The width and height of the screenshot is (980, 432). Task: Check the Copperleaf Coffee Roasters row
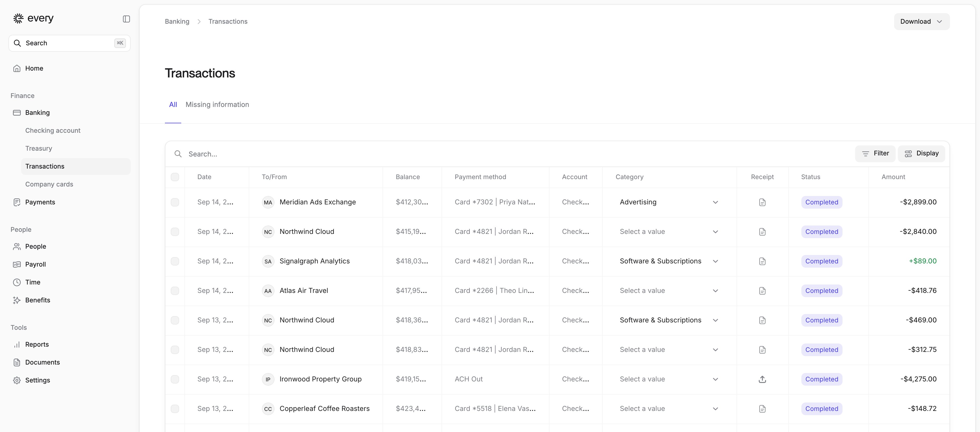175,409
